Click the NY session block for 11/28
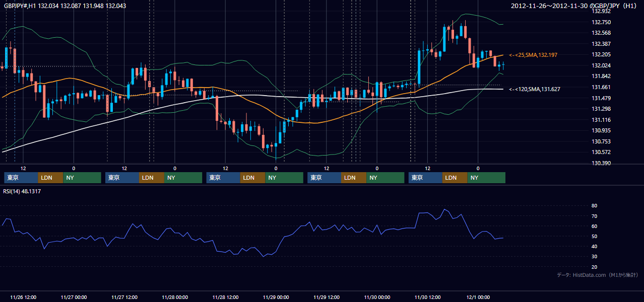Image resolution: width=644 pixels, height=302 pixels. pos(285,178)
